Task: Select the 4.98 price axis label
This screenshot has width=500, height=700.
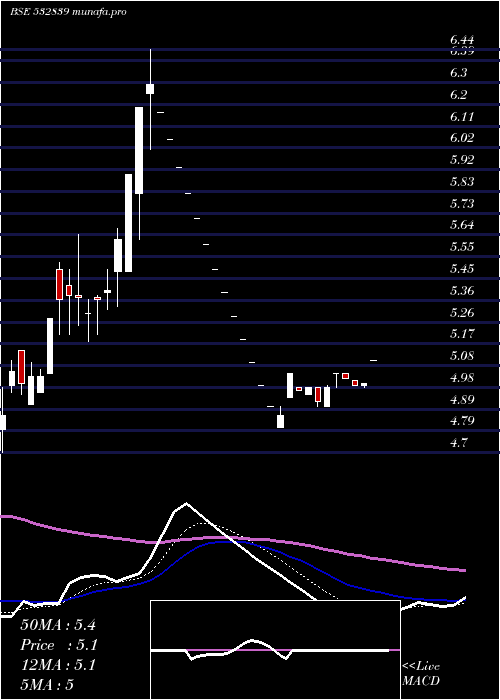Action: 461,378
